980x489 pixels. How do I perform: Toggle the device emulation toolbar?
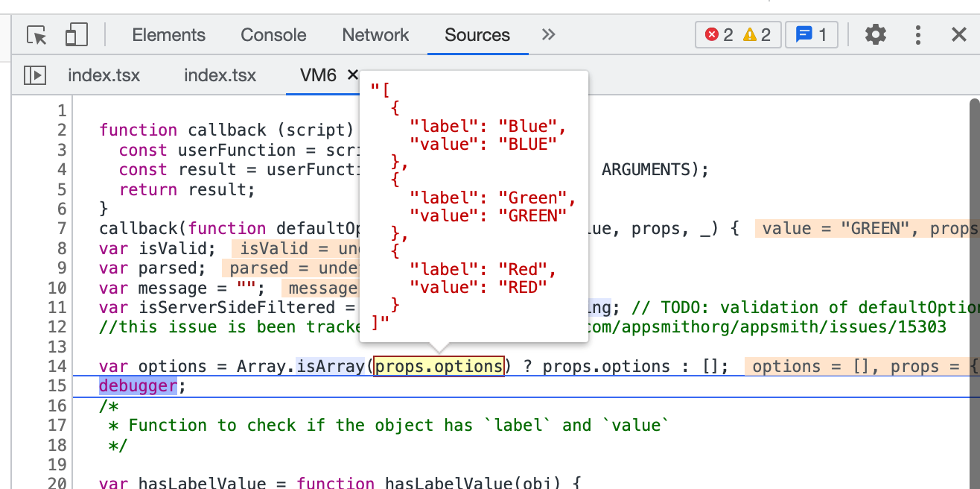click(75, 34)
